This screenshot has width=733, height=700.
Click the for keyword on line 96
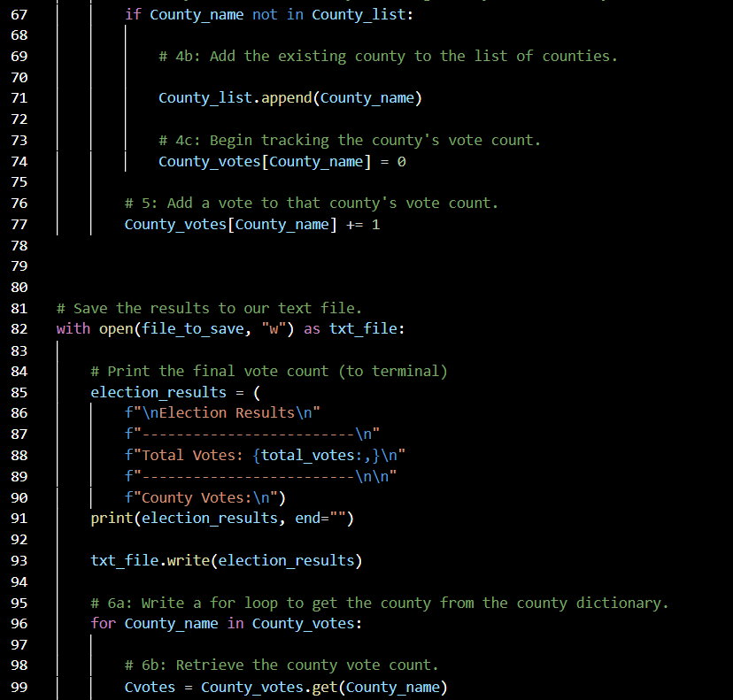pos(102,623)
